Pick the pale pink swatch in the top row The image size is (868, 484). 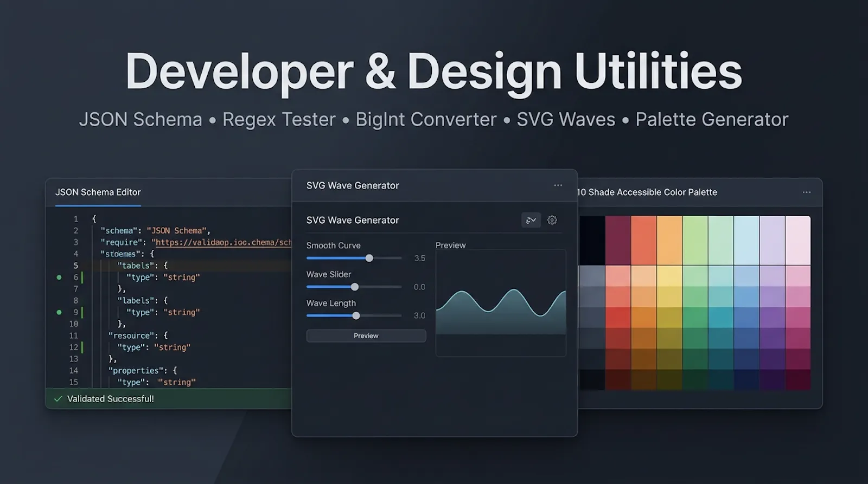(798, 241)
